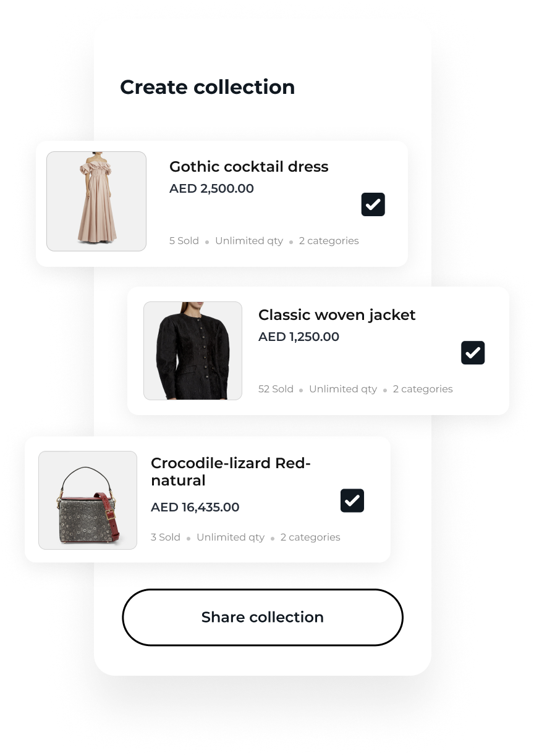Screen dimensions: 534x756
Task: Click the AED 2,500.00 price
Action: tap(212, 188)
